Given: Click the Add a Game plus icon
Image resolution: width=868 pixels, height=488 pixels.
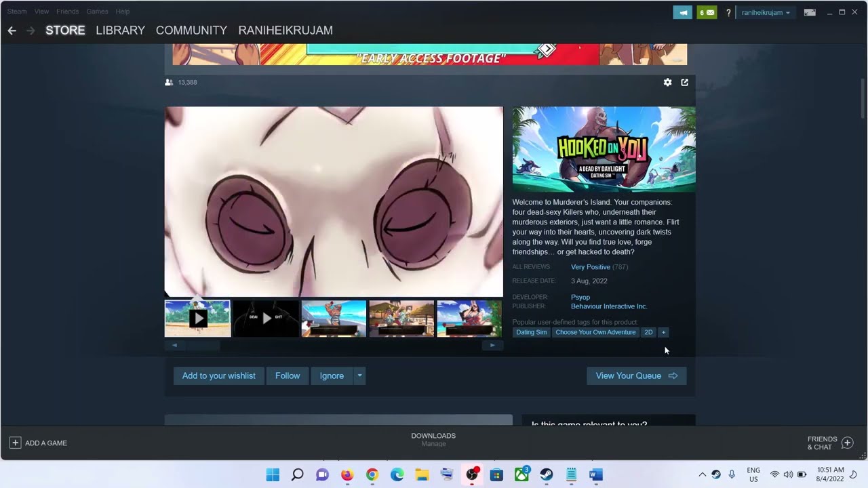Looking at the screenshot, I should [15, 443].
